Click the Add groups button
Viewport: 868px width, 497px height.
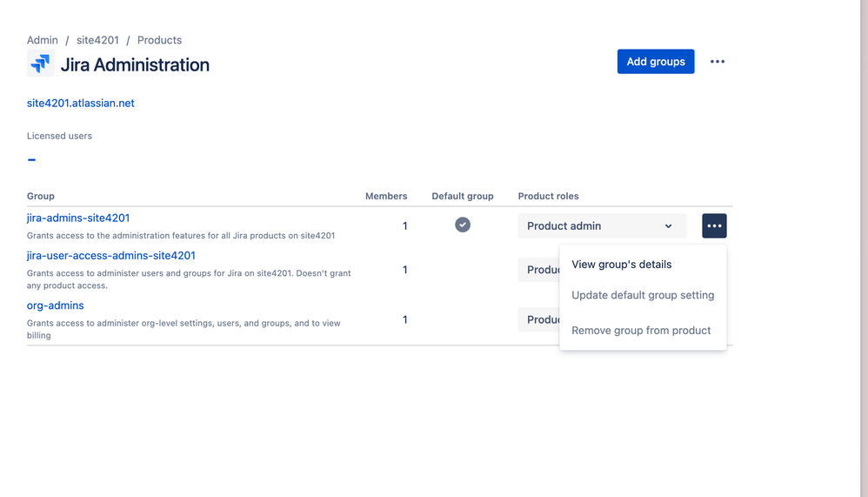(656, 62)
